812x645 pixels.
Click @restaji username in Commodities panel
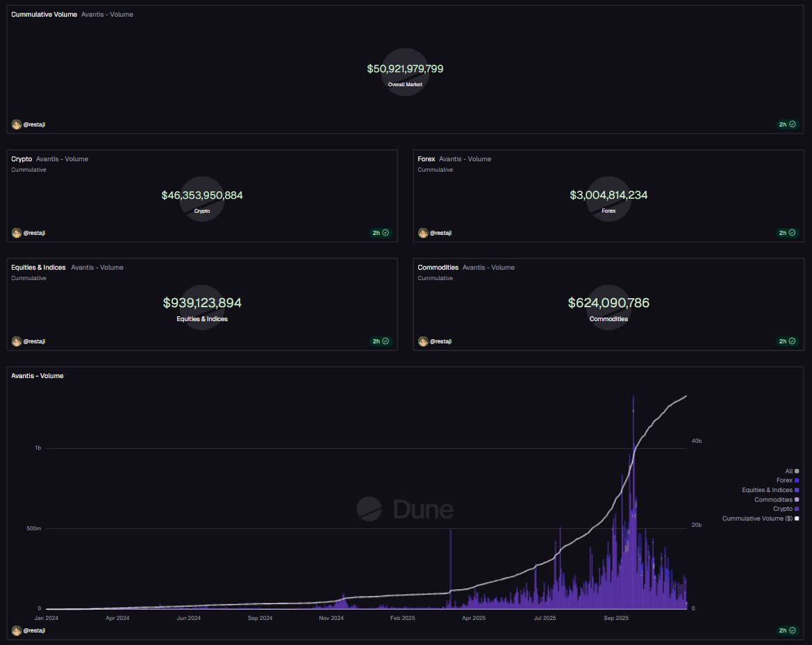coord(440,341)
